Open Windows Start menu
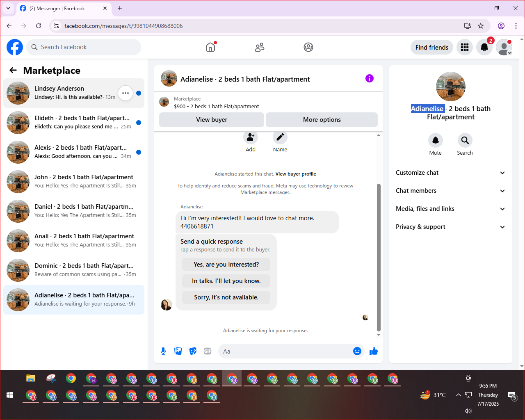 [10, 395]
